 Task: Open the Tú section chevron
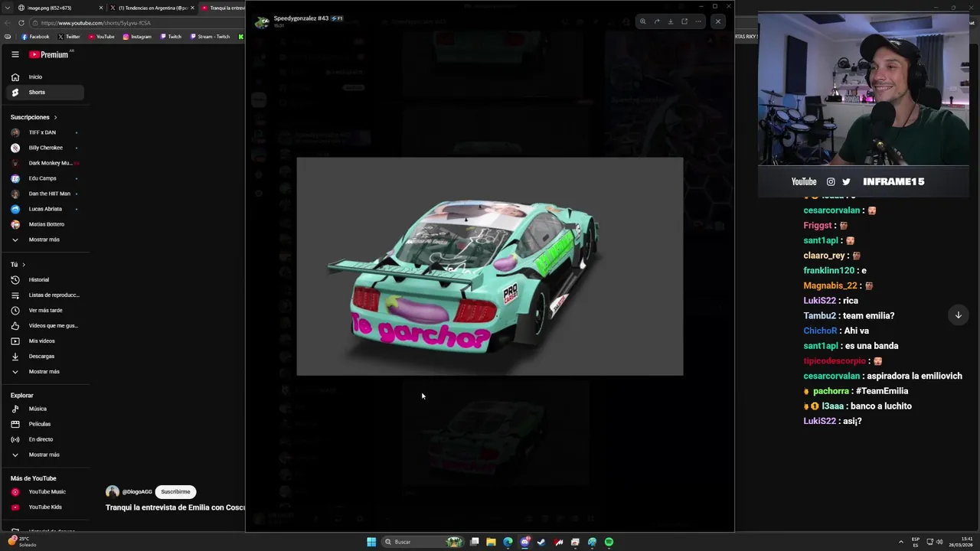tap(24, 265)
